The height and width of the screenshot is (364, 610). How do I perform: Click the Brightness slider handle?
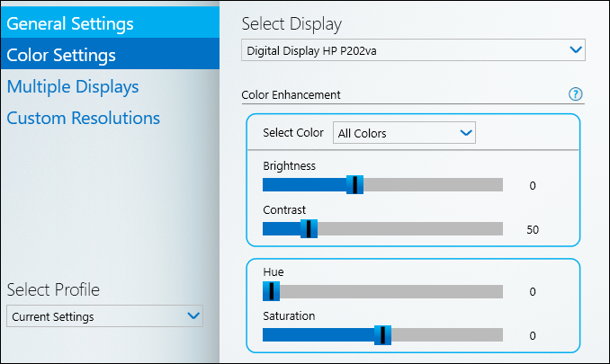click(355, 184)
